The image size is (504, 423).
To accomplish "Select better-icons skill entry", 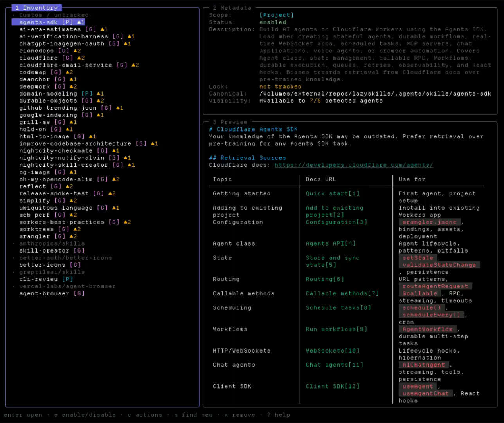I will 50,265.
